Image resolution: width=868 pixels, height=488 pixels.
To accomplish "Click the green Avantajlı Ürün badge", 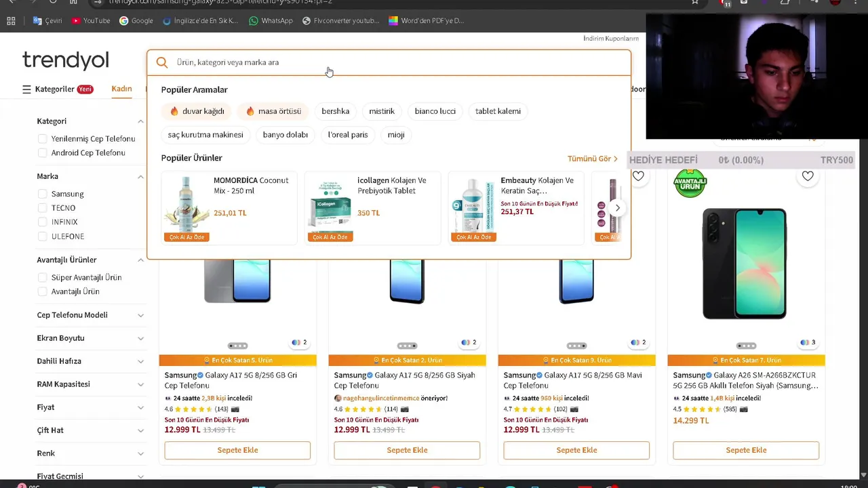I will pos(690,183).
